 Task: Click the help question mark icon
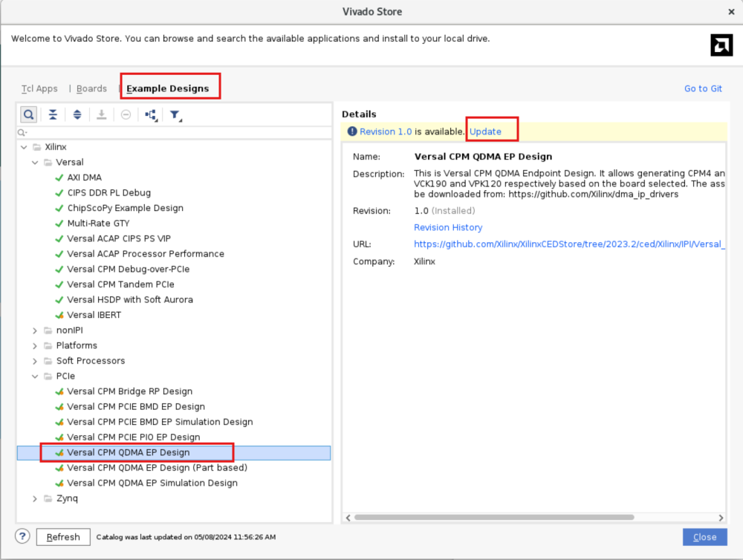point(23,536)
